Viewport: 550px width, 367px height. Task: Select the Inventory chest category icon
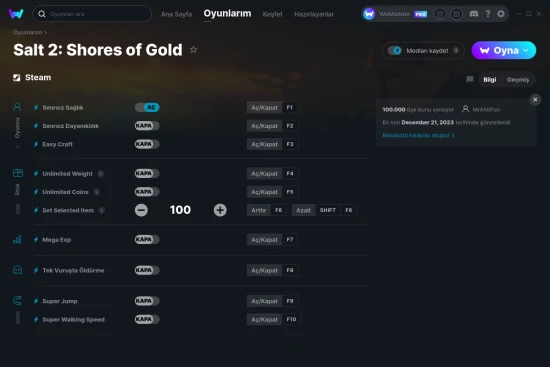18,173
